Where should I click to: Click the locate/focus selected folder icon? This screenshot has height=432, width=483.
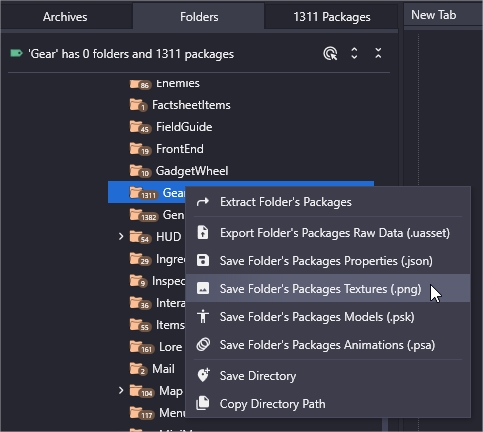click(330, 53)
